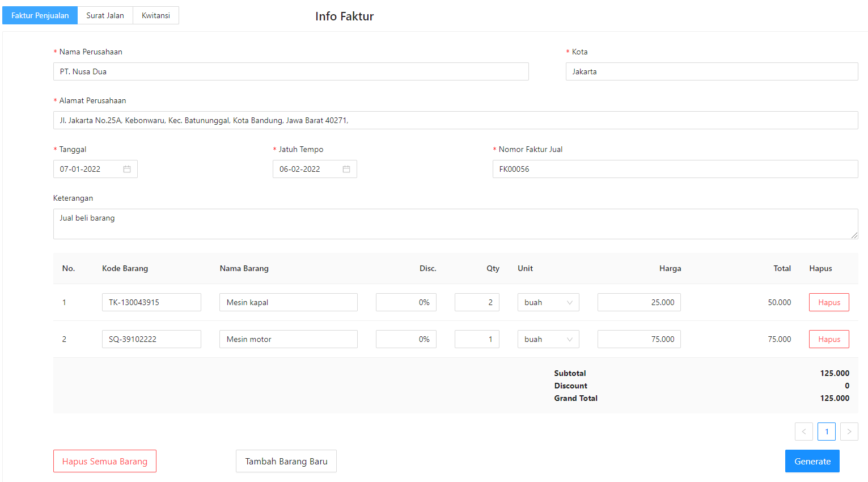This screenshot has height=482, width=868.
Task: Open the Tanggal date picker calendar icon
Action: coord(127,168)
